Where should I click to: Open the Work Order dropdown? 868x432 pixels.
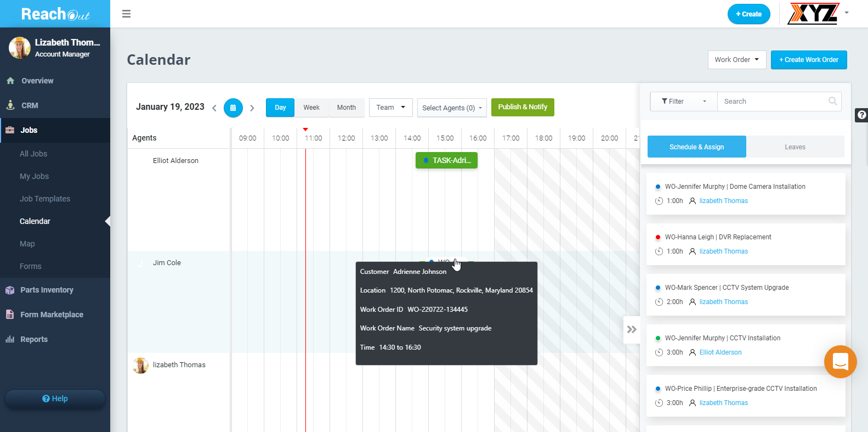pyautogui.click(x=736, y=60)
